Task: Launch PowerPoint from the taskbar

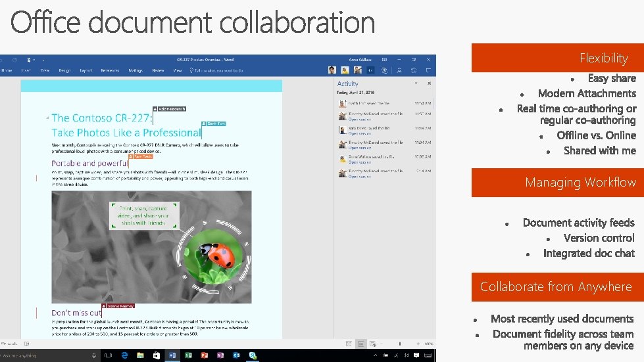Action: click(205, 355)
